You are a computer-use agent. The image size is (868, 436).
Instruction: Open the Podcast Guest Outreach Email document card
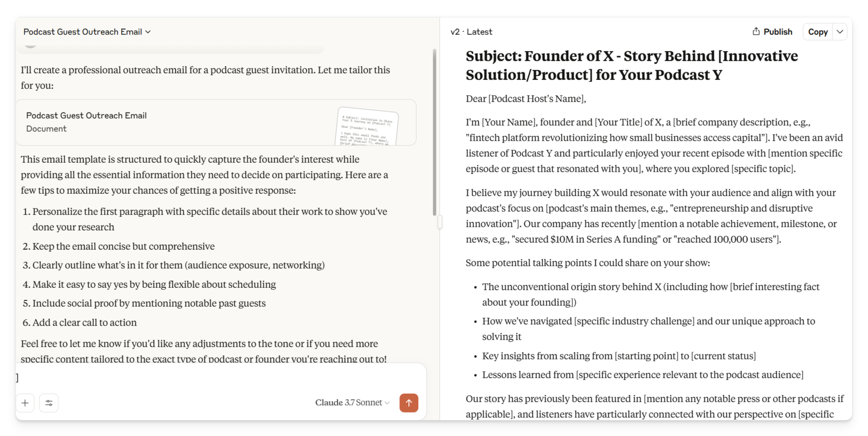[216, 122]
